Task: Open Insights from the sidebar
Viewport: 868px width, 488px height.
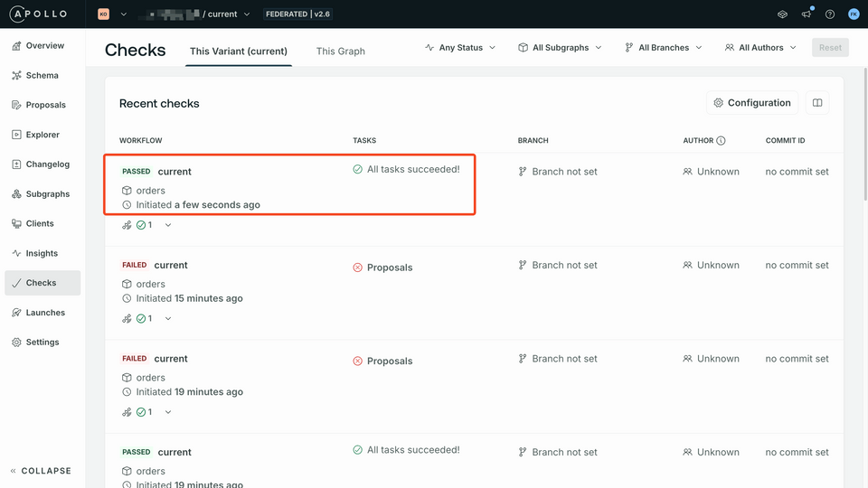Action: click(42, 253)
